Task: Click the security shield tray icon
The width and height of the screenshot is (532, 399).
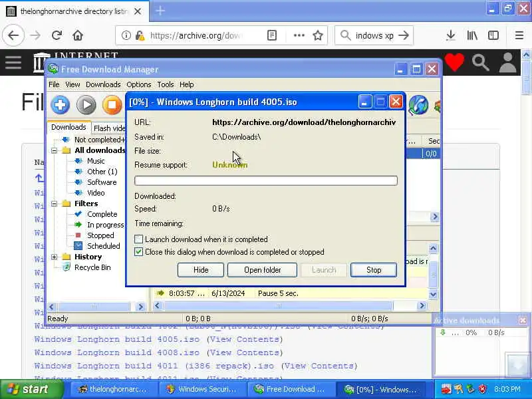Action: (x=482, y=389)
